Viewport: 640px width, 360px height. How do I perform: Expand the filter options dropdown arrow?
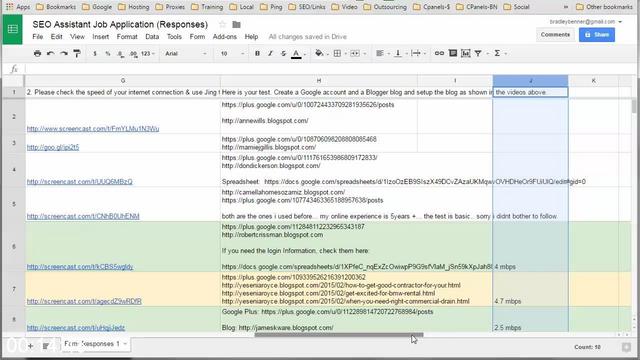(x=487, y=53)
